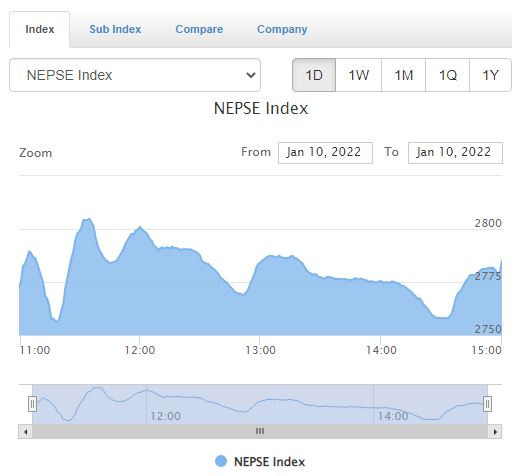Choose the 1M time range
The width and height of the screenshot is (519, 476).
(x=404, y=75)
